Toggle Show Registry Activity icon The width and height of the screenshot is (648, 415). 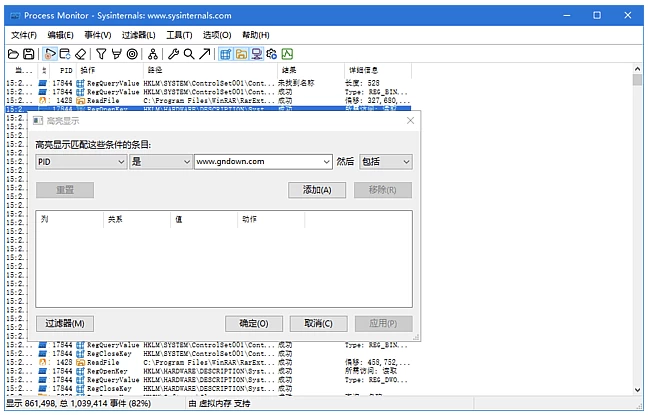coord(226,54)
